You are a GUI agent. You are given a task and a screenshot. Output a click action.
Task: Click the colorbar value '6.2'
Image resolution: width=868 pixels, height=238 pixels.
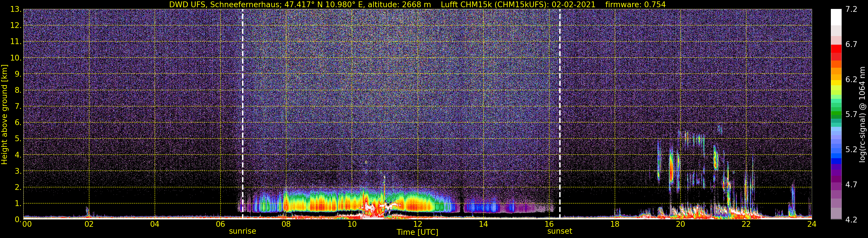tap(851, 79)
